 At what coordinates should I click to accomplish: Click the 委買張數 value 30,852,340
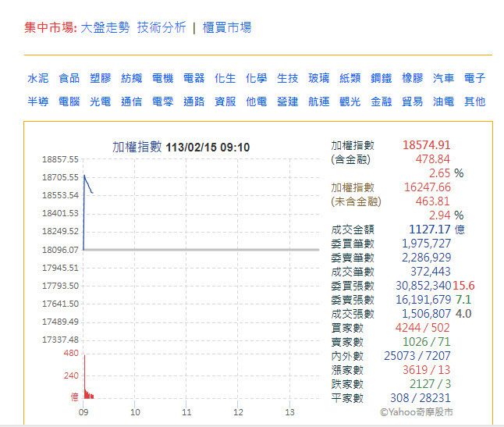click(x=424, y=286)
